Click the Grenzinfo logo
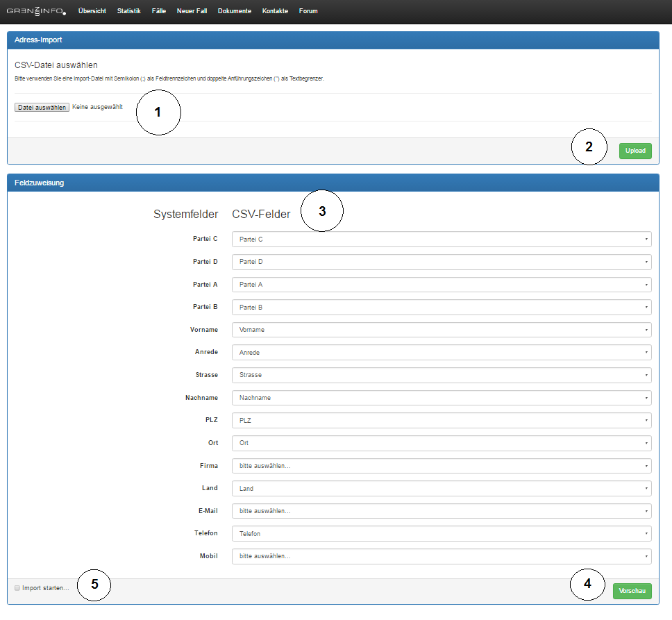This screenshot has width=672, height=620. click(x=36, y=11)
